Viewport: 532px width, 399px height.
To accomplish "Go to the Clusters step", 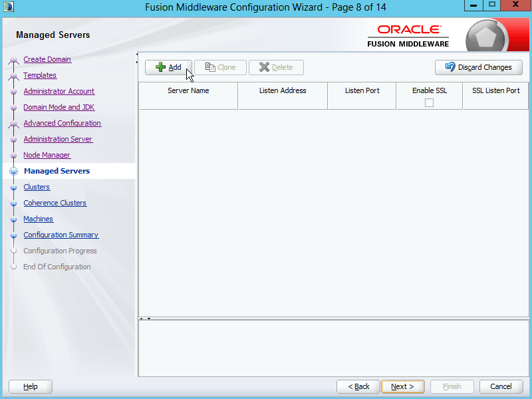I will [37, 187].
